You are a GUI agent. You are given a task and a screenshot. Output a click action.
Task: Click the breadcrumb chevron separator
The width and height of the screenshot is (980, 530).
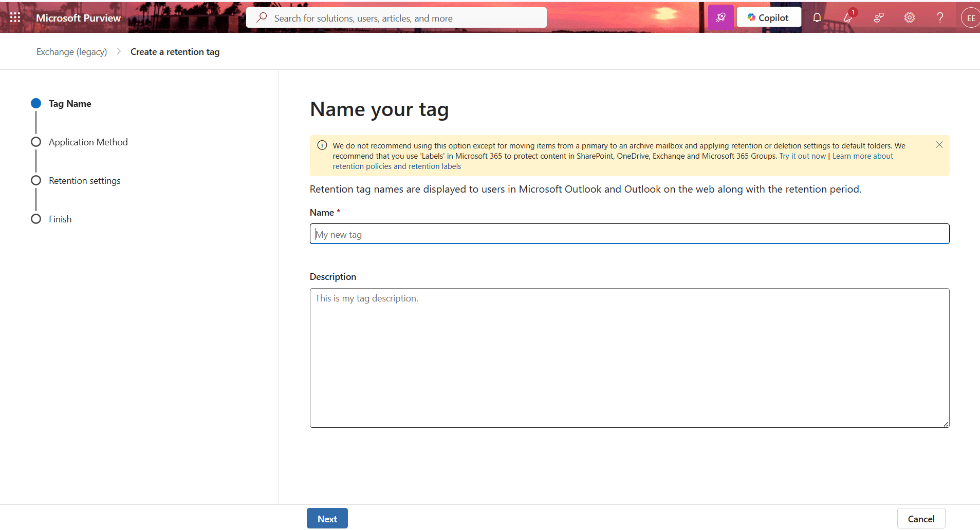[119, 51]
